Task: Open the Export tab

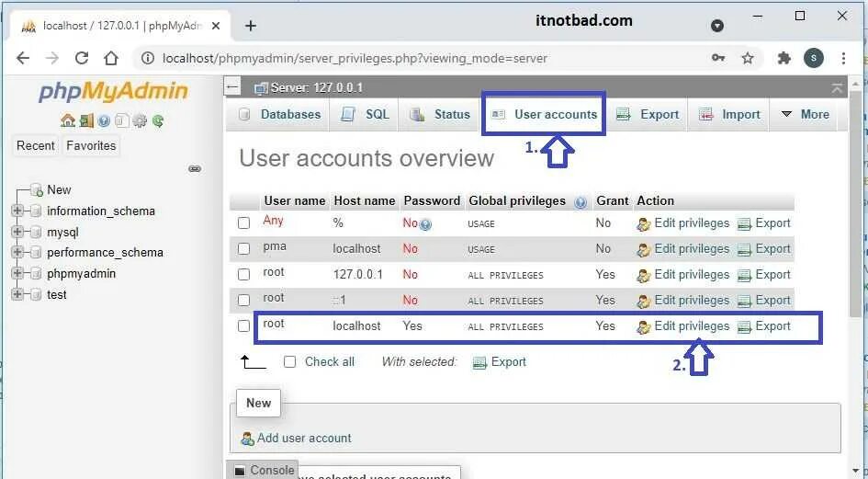Action: [x=648, y=114]
